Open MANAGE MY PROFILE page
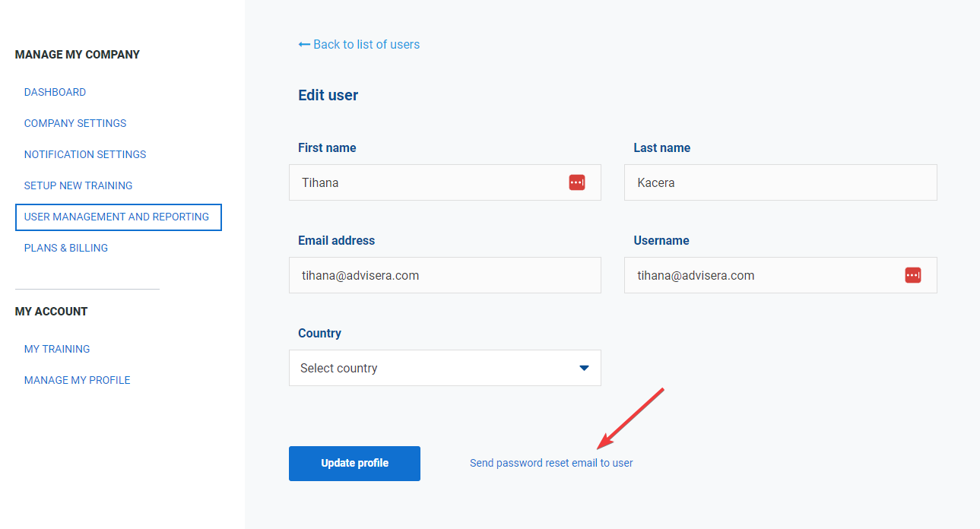The image size is (980, 529). [x=77, y=380]
